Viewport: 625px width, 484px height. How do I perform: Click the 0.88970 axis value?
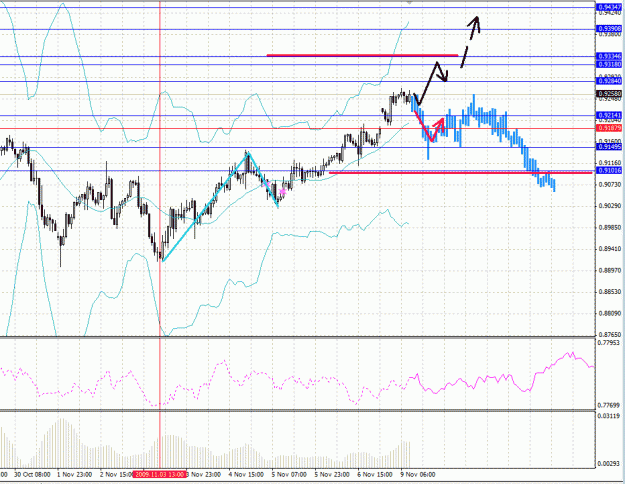pos(610,270)
